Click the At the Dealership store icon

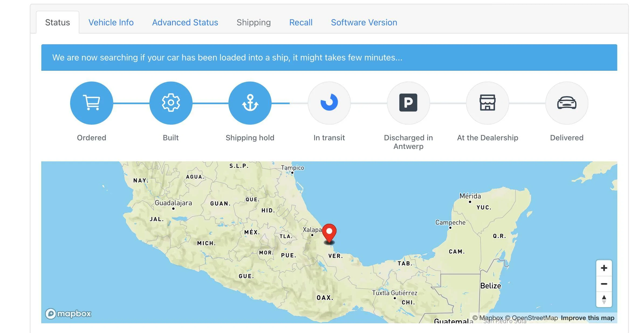[488, 103]
